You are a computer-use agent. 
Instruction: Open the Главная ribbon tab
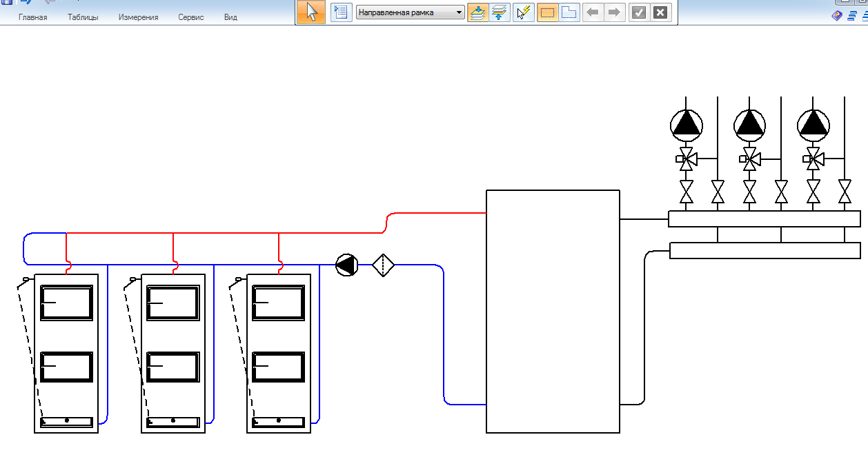tap(33, 17)
